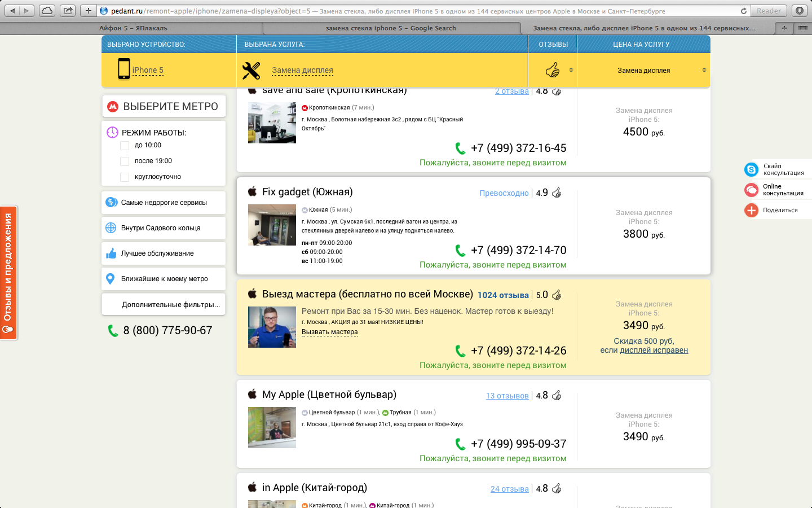
Task: Open the My Apple service photo thumbnail
Action: click(272, 428)
